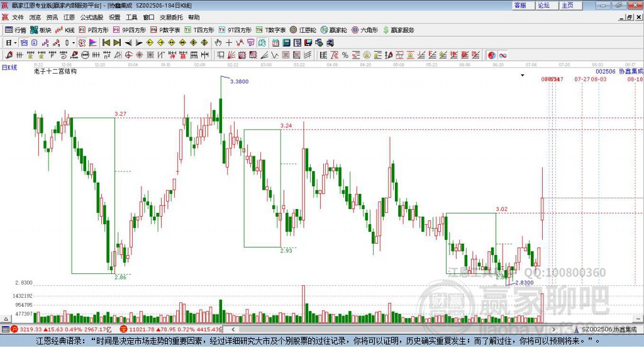Image resolution: width=644 pixels, height=347 pixels.
Task: Jump to first bar with skip-back arrow
Action: (x=106, y=43)
